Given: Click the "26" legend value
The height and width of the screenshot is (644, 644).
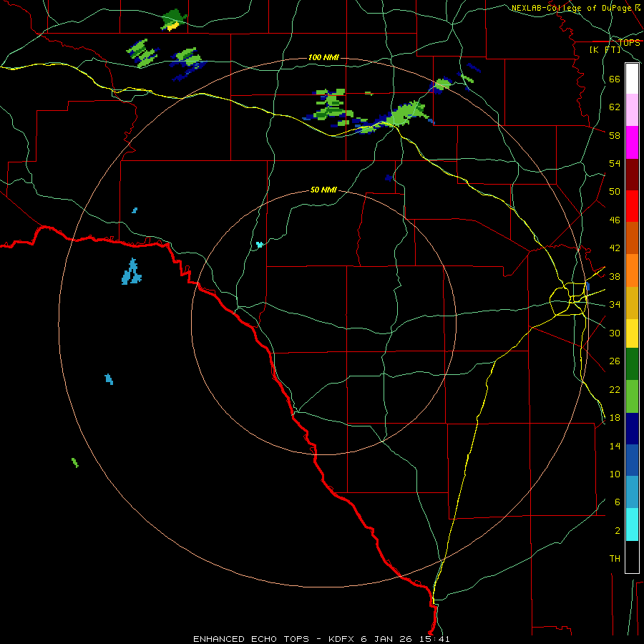Looking at the screenshot, I should click(x=615, y=361).
